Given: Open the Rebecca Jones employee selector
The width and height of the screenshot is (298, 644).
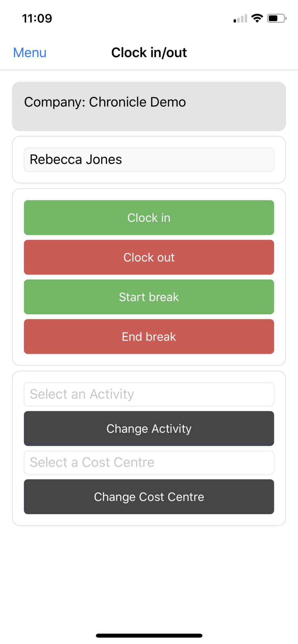Looking at the screenshot, I should tap(149, 160).
